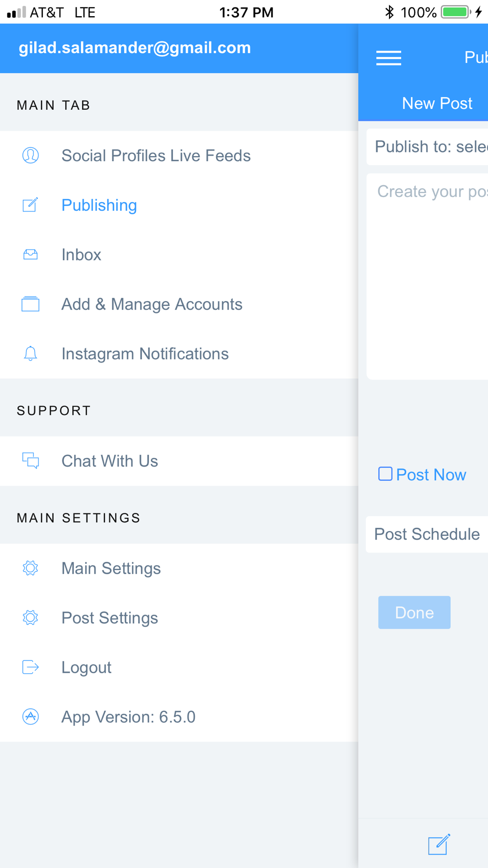Screen dimensions: 488x868
Task: Open the Publish to selector
Action: point(429,147)
